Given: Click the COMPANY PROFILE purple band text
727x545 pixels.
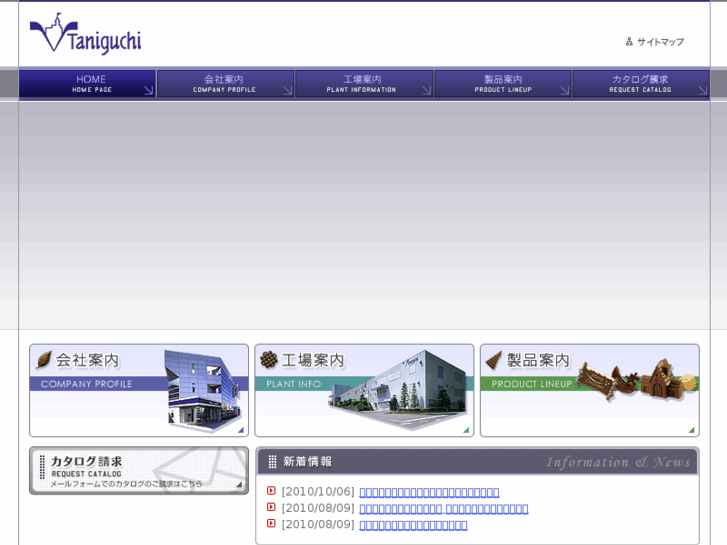Looking at the screenshot, I should 86,384.
